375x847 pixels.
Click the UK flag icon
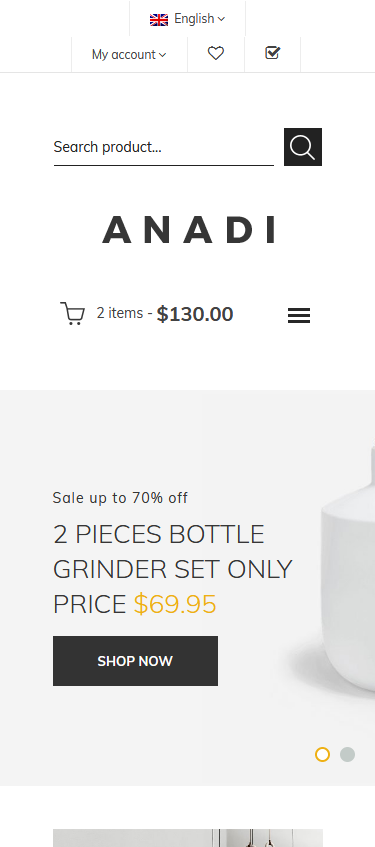coord(159,19)
